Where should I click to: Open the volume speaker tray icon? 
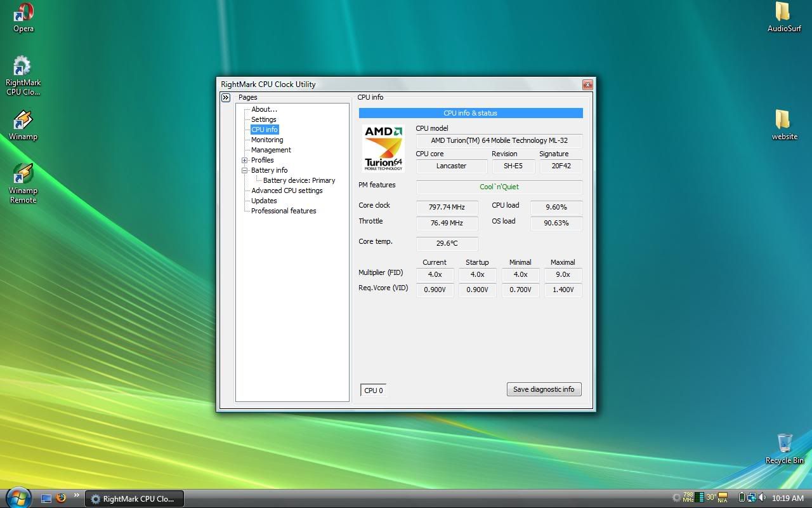(x=762, y=498)
